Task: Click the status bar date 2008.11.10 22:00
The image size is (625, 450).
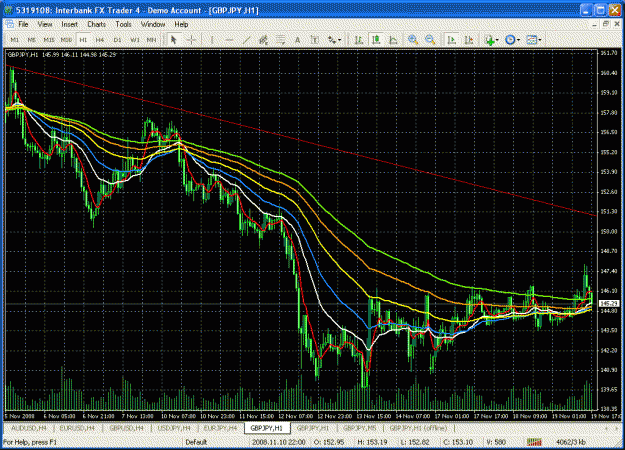Action: click(279, 442)
